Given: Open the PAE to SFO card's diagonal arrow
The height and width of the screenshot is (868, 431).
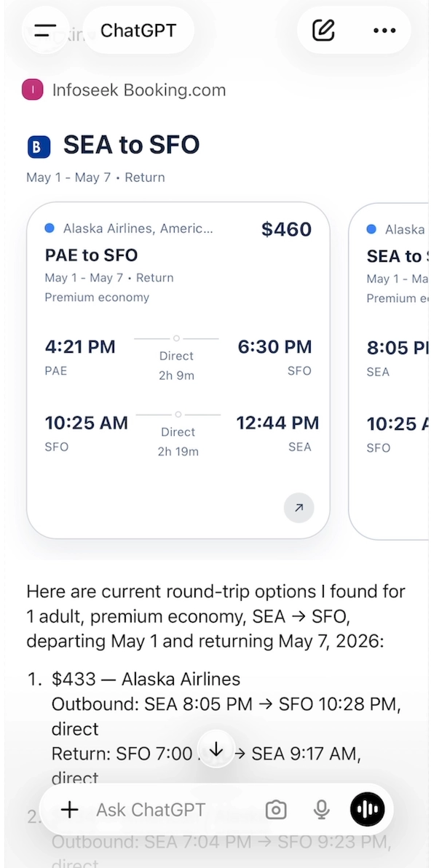Looking at the screenshot, I should click(298, 508).
